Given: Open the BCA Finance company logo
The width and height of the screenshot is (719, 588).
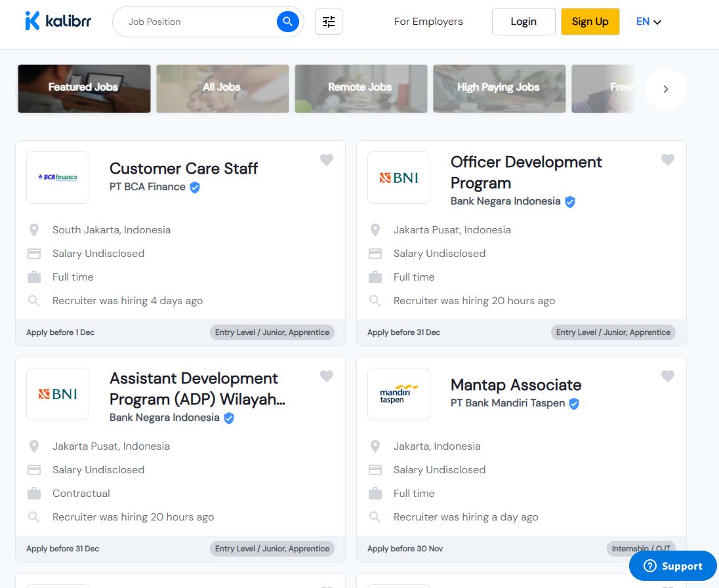Looking at the screenshot, I should (58, 178).
